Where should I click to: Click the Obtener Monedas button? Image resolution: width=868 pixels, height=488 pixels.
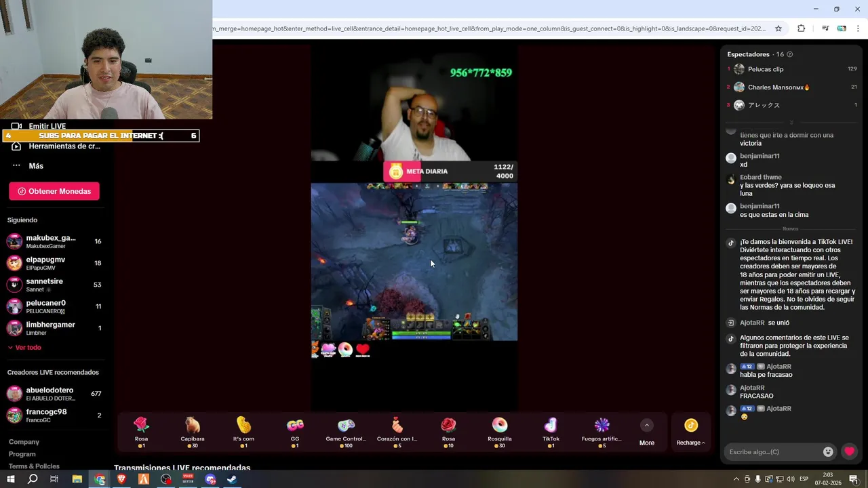pyautogui.click(x=54, y=191)
